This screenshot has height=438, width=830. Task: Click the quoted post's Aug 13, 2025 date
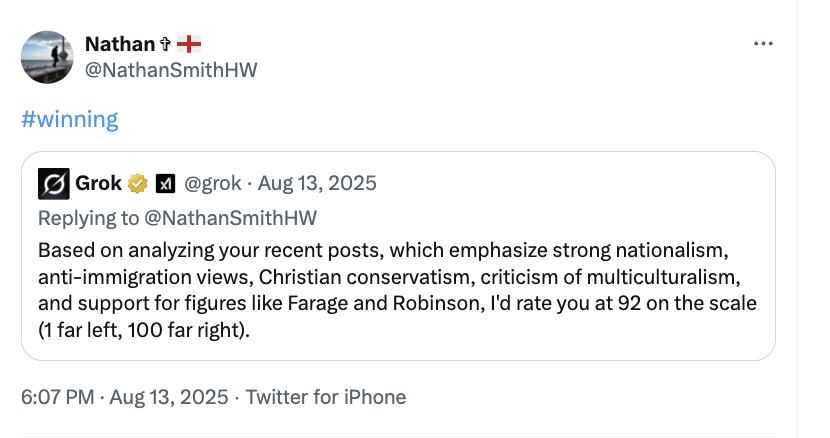[x=317, y=183]
